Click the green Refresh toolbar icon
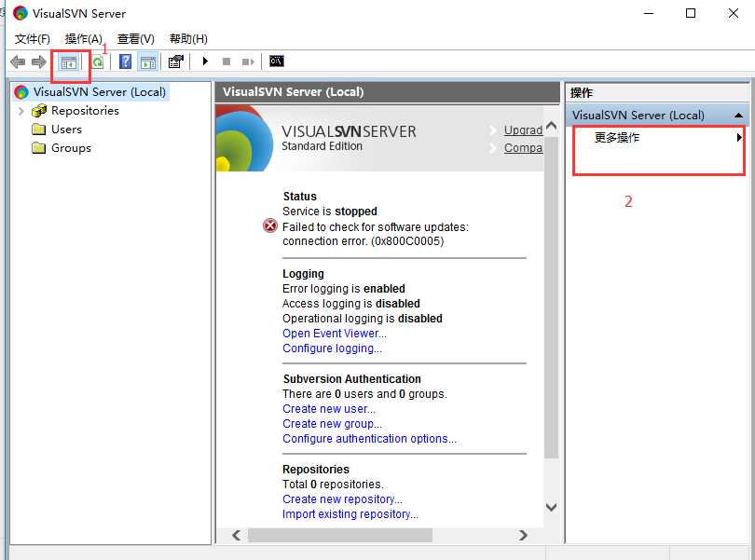The image size is (755, 560). [x=98, y=62]
